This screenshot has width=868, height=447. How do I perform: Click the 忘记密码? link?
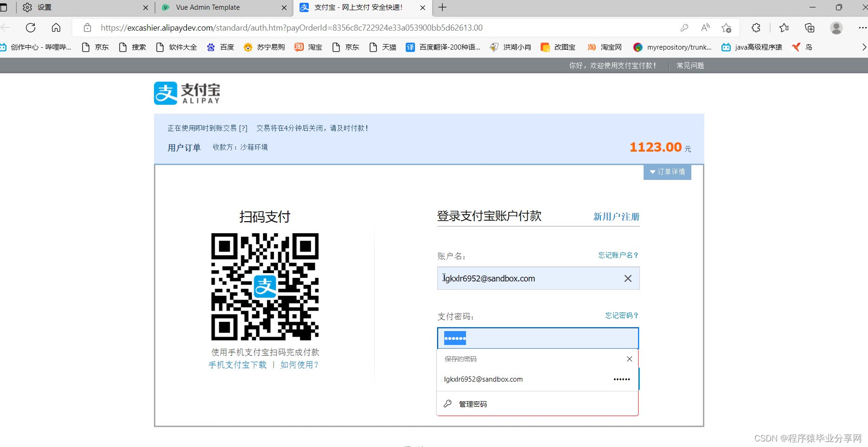(x=622, y=315)
